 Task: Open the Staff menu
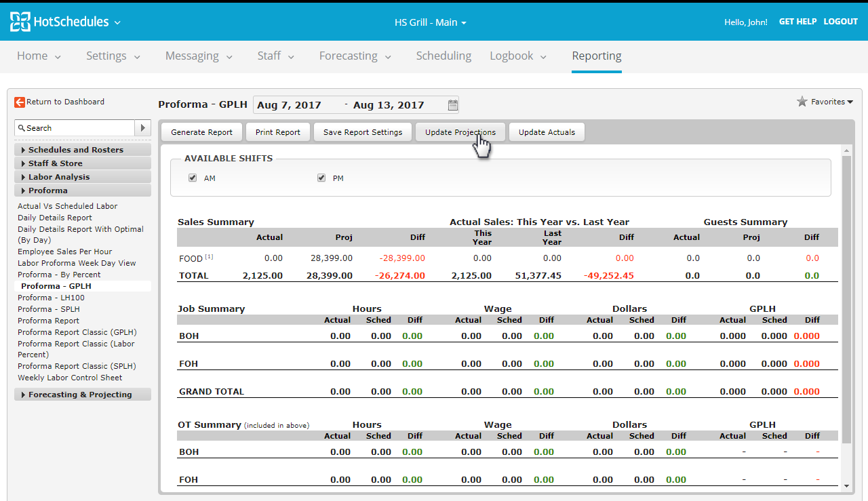click(276, 56)
